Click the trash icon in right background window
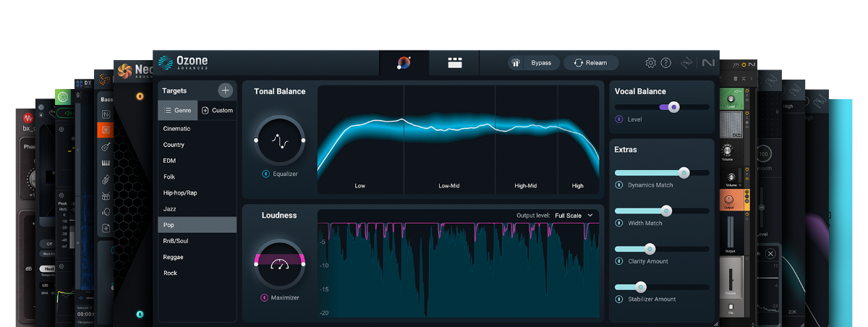The height and width of the screenshot is (327, 868). 736,78
